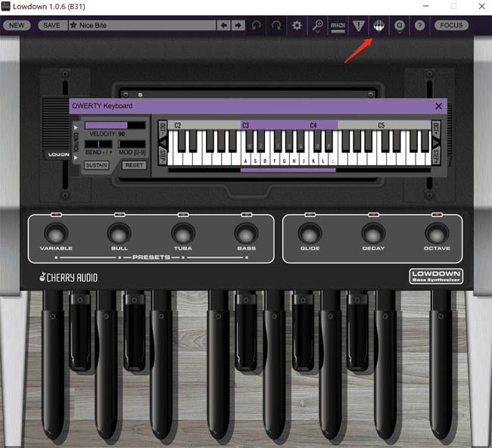Click the VELOCITY: 90 readout

click(x=107, y=134)
